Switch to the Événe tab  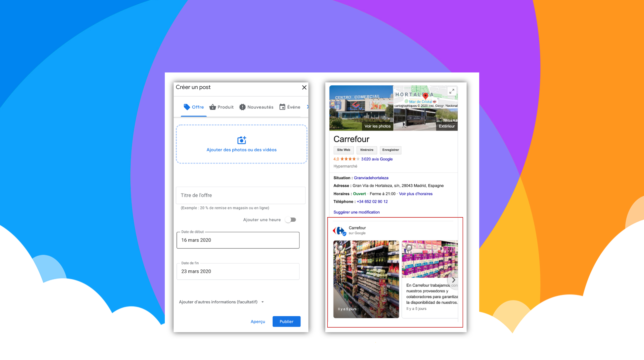click(290, 107)
